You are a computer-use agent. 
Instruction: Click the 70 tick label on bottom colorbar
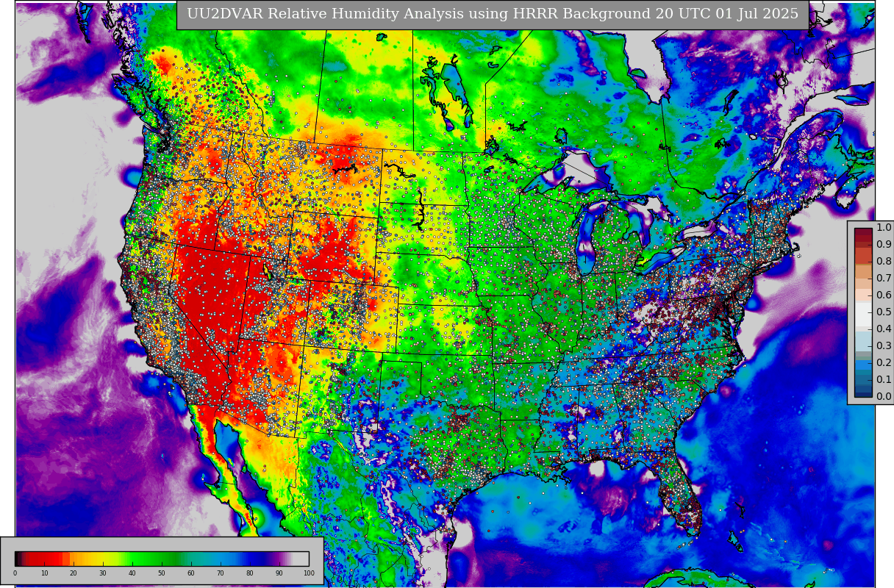(x=221, y=573)
